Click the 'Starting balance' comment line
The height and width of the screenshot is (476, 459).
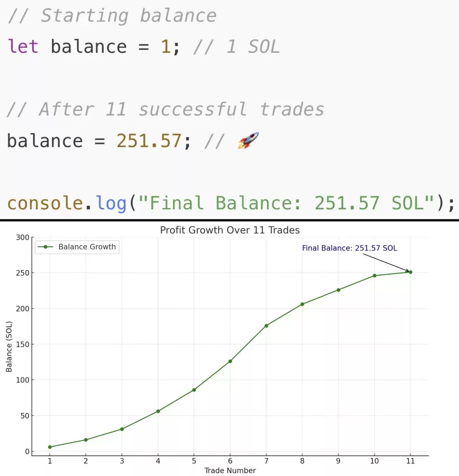(112, 15)
